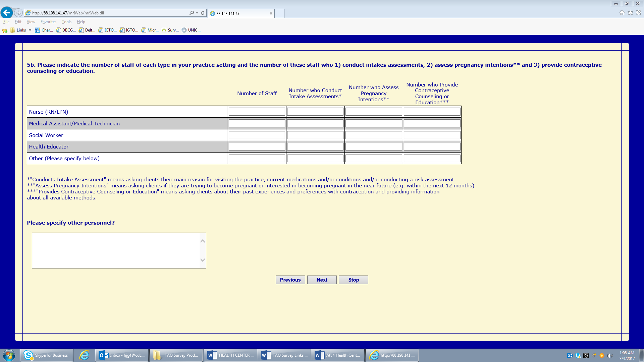Click Add to Favorites bar star icon
644x362 pixels.
click(x=5, y=30)
